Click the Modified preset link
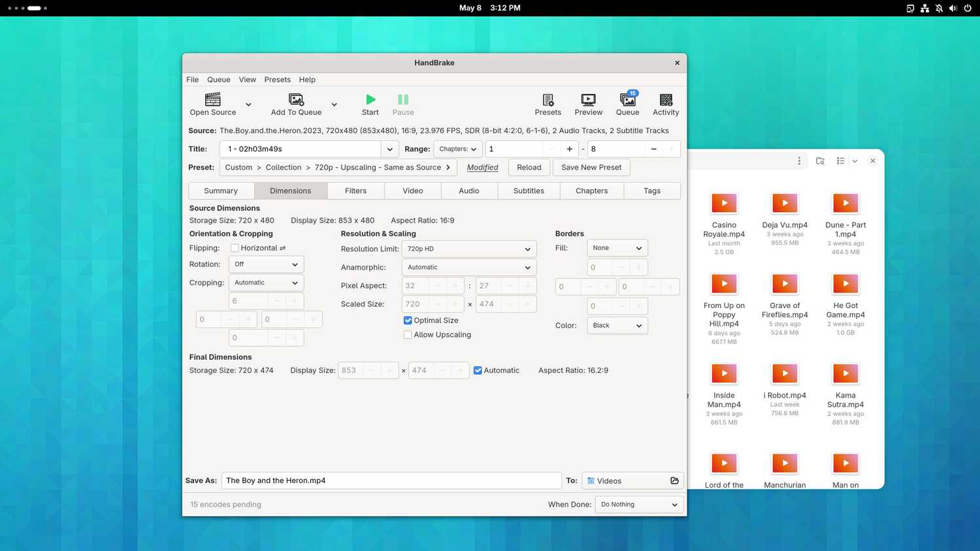 [482, 167]
